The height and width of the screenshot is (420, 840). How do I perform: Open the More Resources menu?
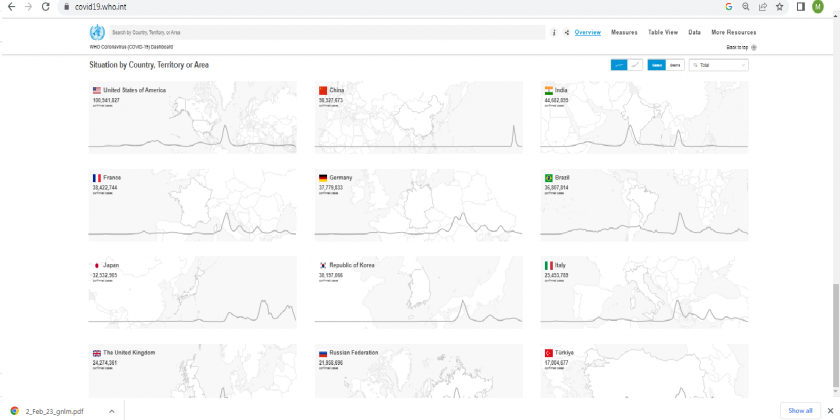(x=733, y=33)
